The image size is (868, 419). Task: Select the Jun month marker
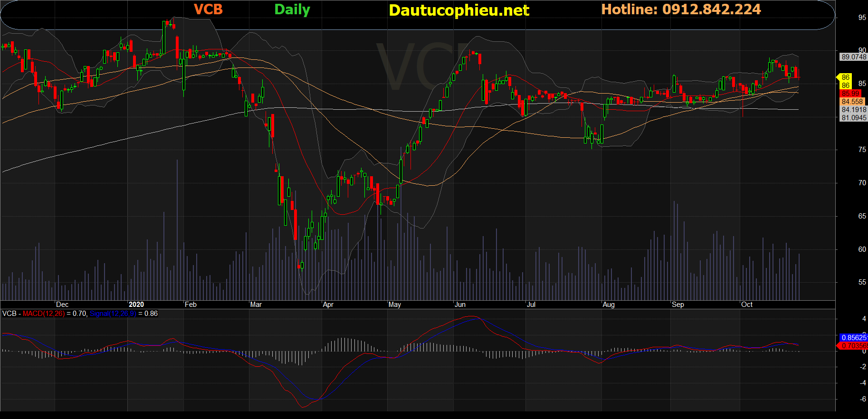460,305
